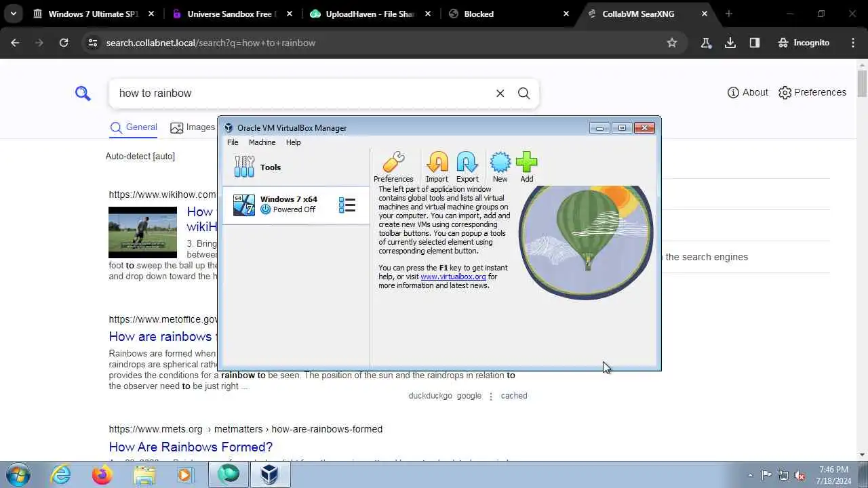Image resolution: width=868 pixels, height=488 pixels.
Task: Select the Windows 7 x64 virtual machine
Action: (x=296, y=205)
